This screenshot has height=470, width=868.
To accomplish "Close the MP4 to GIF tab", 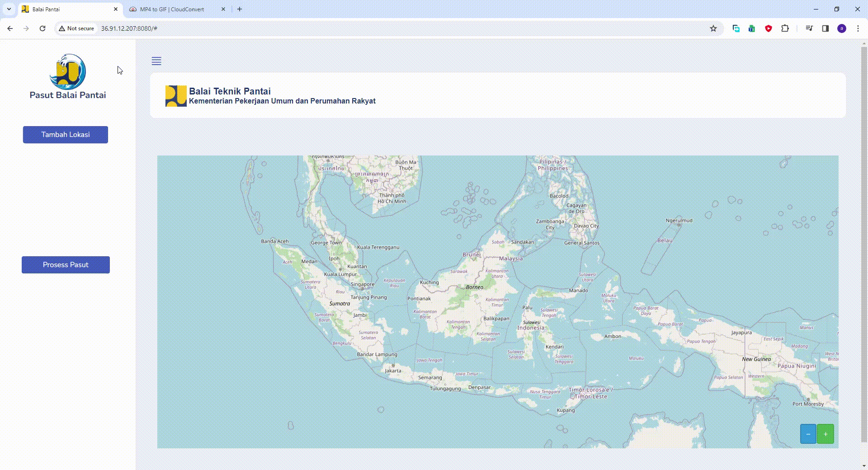I will point(223,9).
